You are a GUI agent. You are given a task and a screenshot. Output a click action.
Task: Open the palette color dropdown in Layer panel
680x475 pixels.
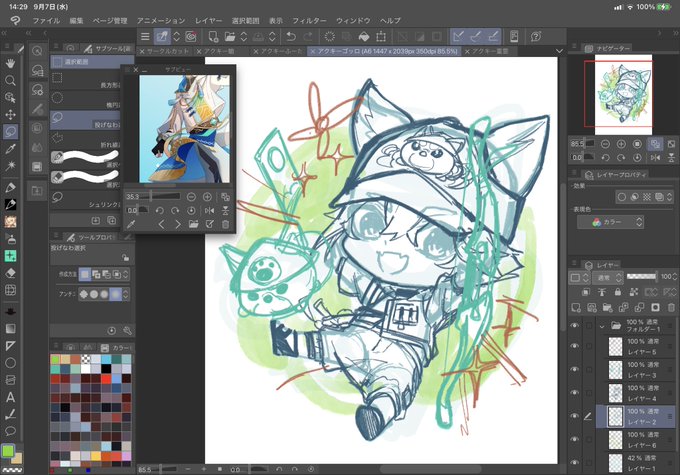pos(580,277)
